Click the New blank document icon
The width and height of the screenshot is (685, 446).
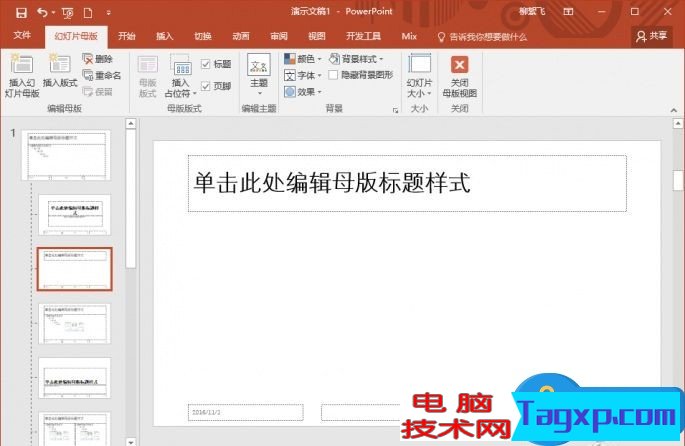(x=88, y=13)
